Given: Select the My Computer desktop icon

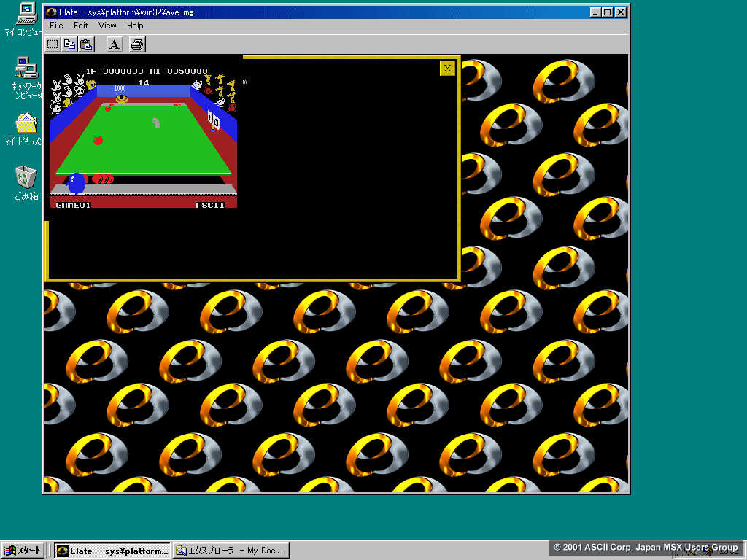Looking at the screenshot, I should pyautogui.click(x=25, y=19).
